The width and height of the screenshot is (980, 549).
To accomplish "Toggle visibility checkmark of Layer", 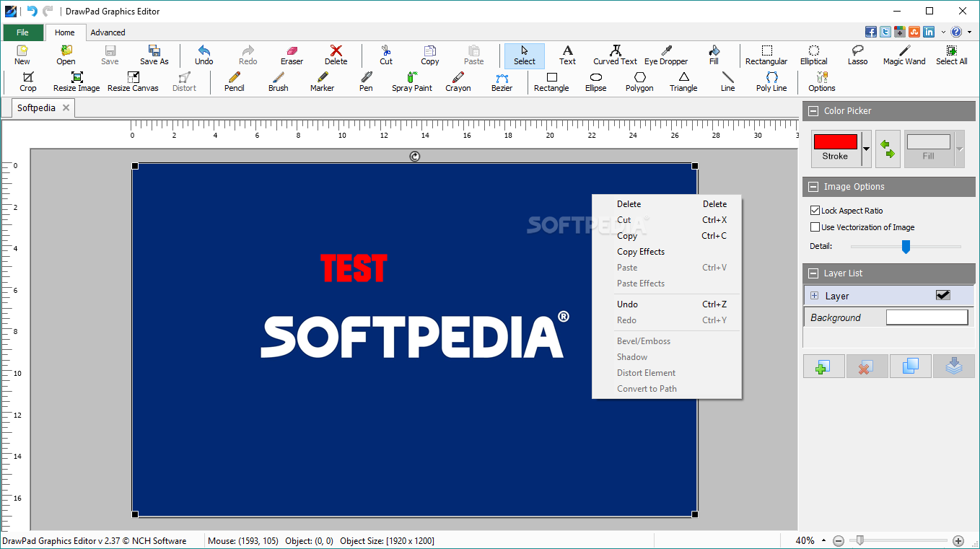I will pos(942,295).
